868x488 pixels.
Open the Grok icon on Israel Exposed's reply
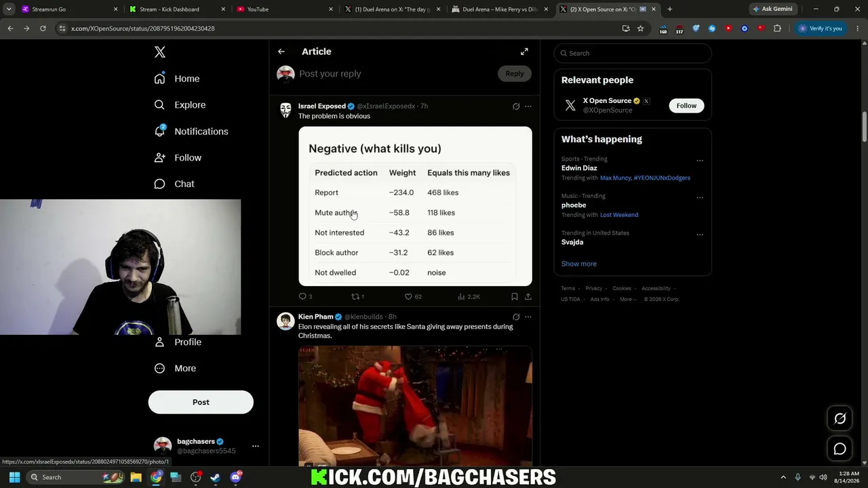click(x=516, y=106)
